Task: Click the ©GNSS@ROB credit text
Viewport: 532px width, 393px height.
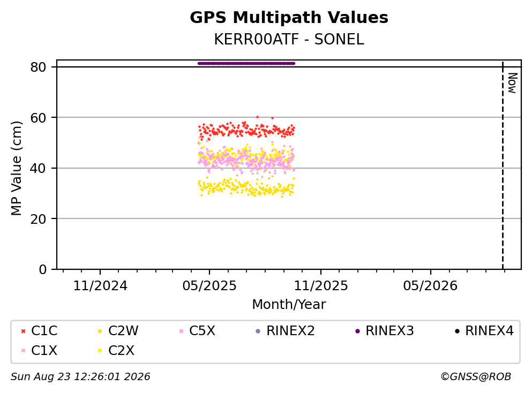Action: 476,377
